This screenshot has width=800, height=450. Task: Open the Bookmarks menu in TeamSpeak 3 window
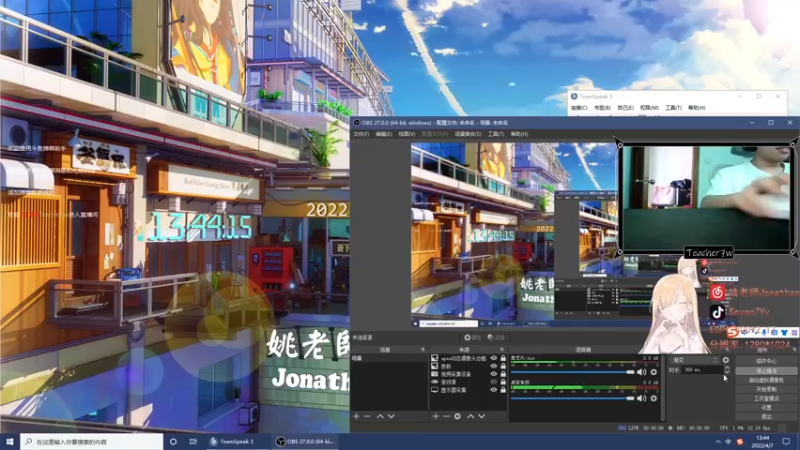click(x=602, y=108)
